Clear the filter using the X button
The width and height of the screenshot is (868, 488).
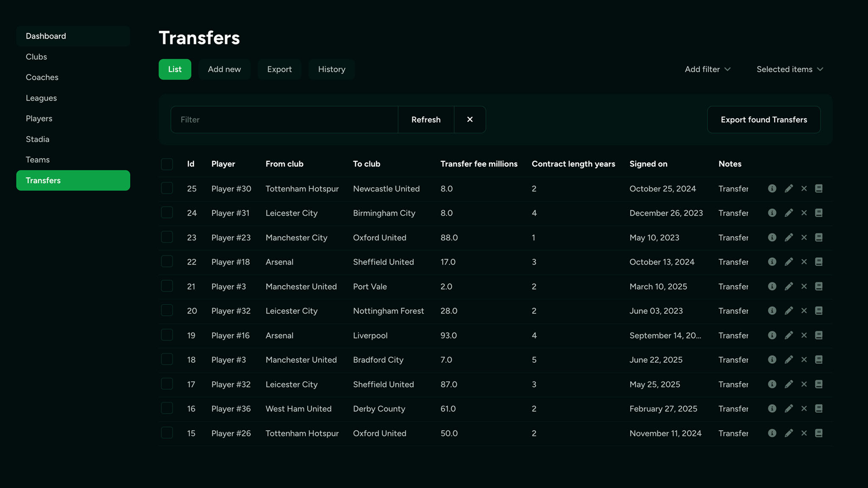click(x=470, y=119)
